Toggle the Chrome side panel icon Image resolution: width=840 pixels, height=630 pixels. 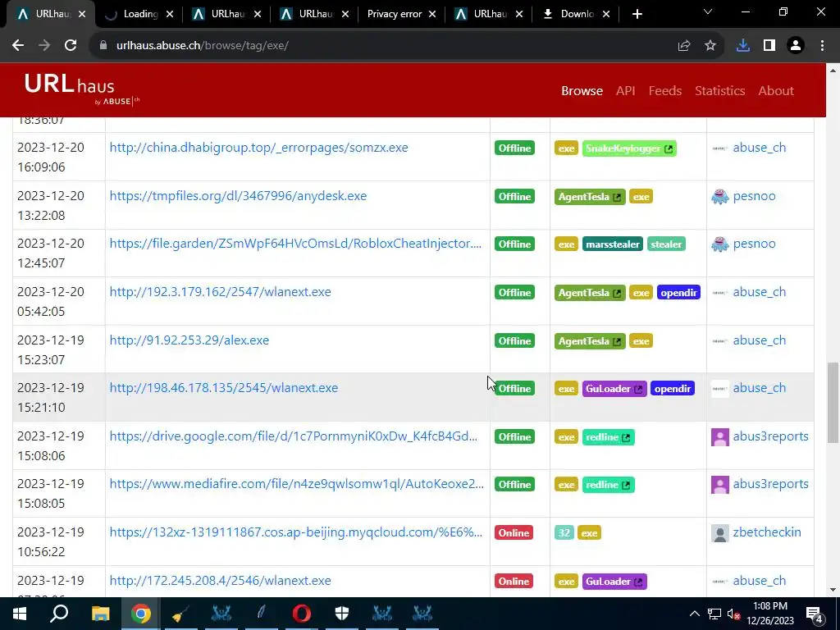pyautogui.click(x=769, y=46)
